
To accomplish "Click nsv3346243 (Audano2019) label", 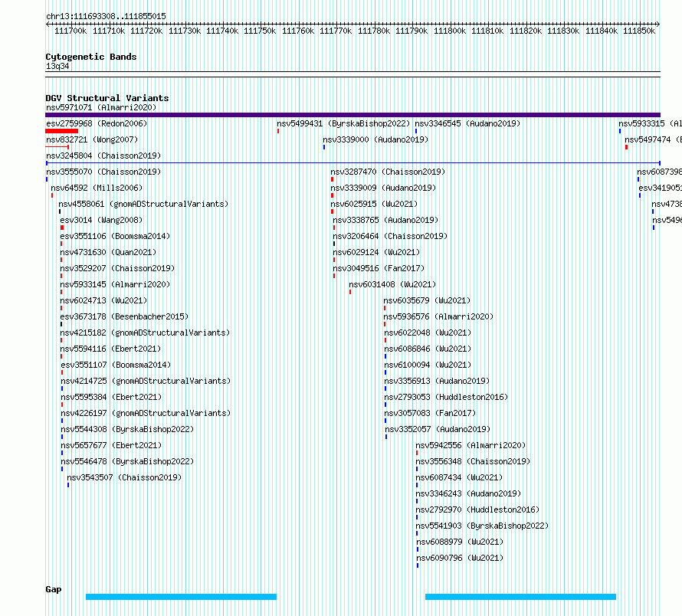I will coord(468,493).
